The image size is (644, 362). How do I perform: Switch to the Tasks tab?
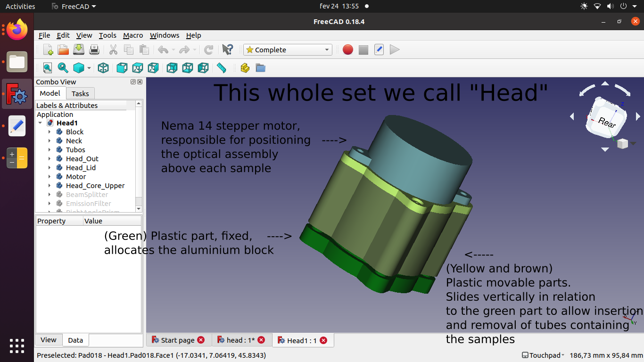[80, 93]
